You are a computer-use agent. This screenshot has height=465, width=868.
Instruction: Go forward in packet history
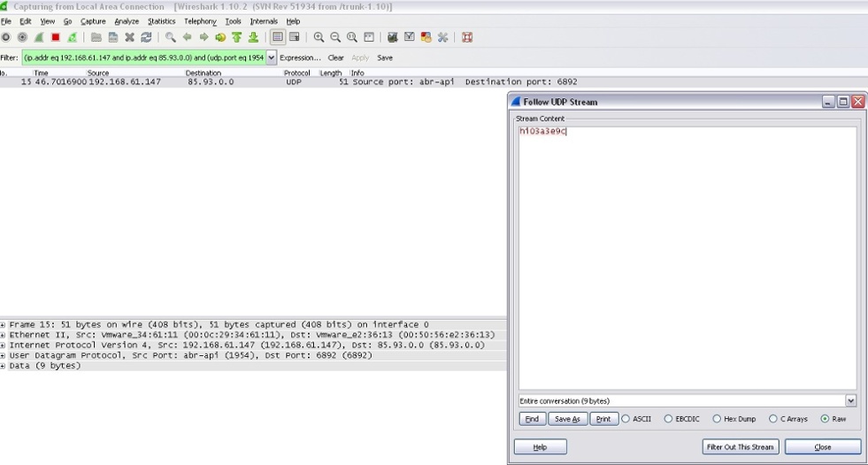coord(204,37)
